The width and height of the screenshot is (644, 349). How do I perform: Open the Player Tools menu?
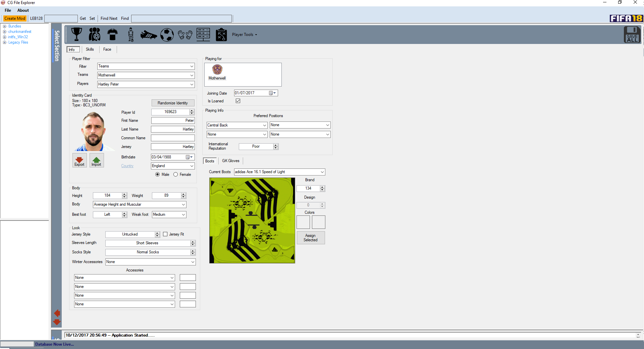tap(245, 35)
